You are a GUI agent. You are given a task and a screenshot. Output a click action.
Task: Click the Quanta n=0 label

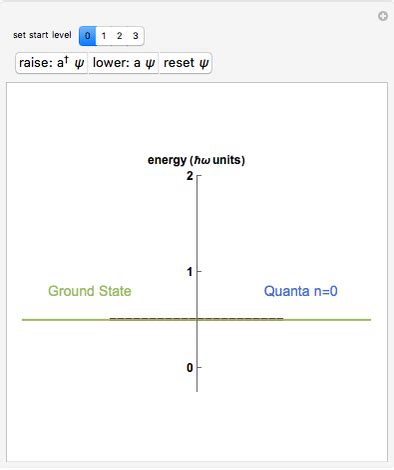coord(301,291)
